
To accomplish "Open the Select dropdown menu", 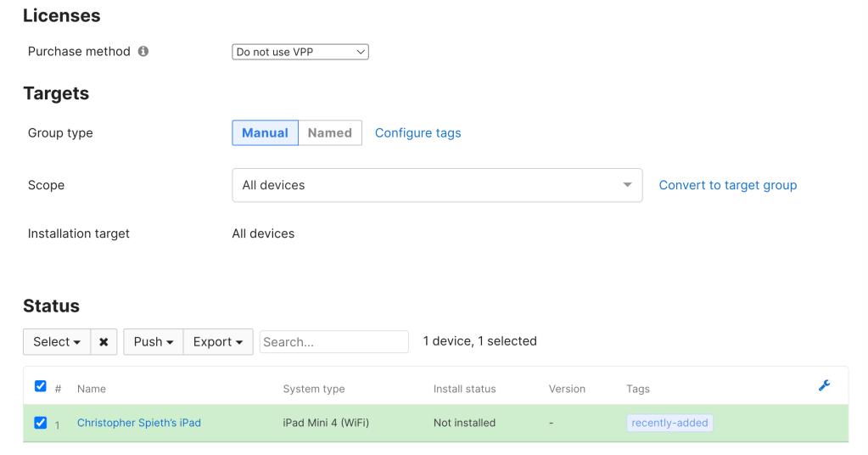I will click(57, 342).
